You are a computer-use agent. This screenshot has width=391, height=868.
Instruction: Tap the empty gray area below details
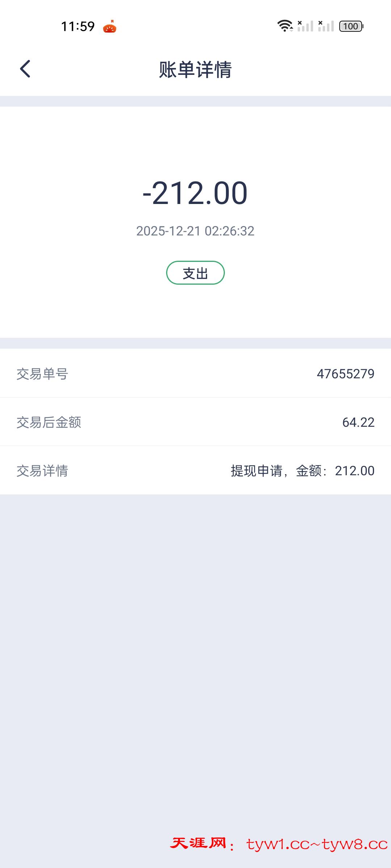[x=195, y=651]
